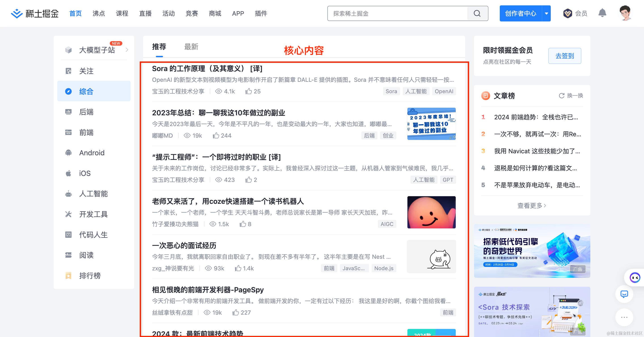Open the APP nav item
644x337 pixels.
click(x=238, y=13)
